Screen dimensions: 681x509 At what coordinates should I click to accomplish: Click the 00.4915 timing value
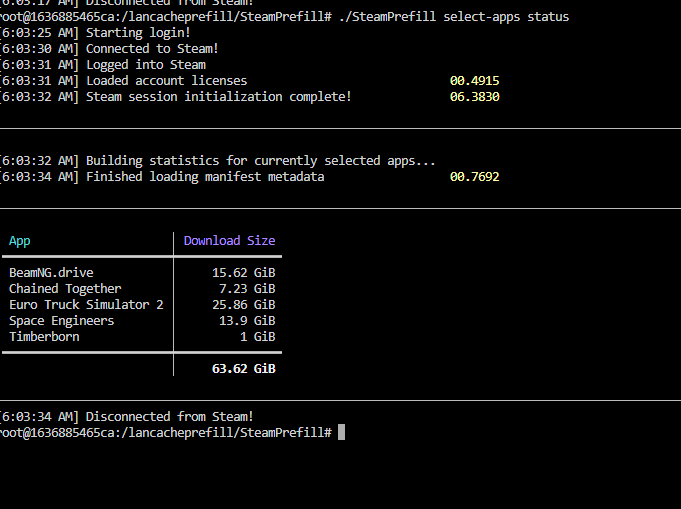(475, 81)
